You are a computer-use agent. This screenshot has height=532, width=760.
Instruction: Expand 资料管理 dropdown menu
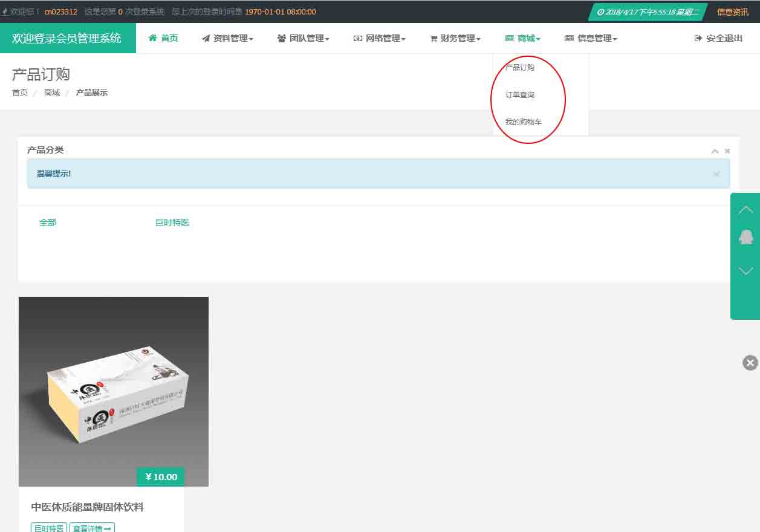click(227, 38)
